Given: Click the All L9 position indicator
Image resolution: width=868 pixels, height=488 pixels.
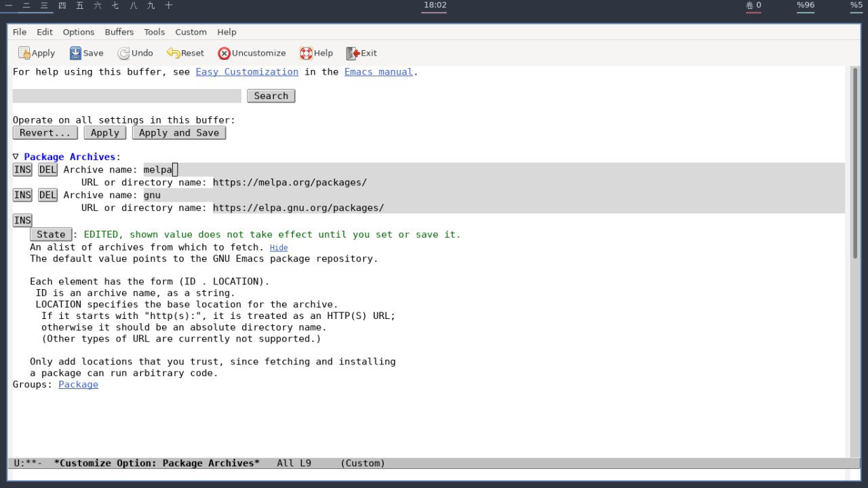Looking at the screenshot, I should click(x=294, y=463).
